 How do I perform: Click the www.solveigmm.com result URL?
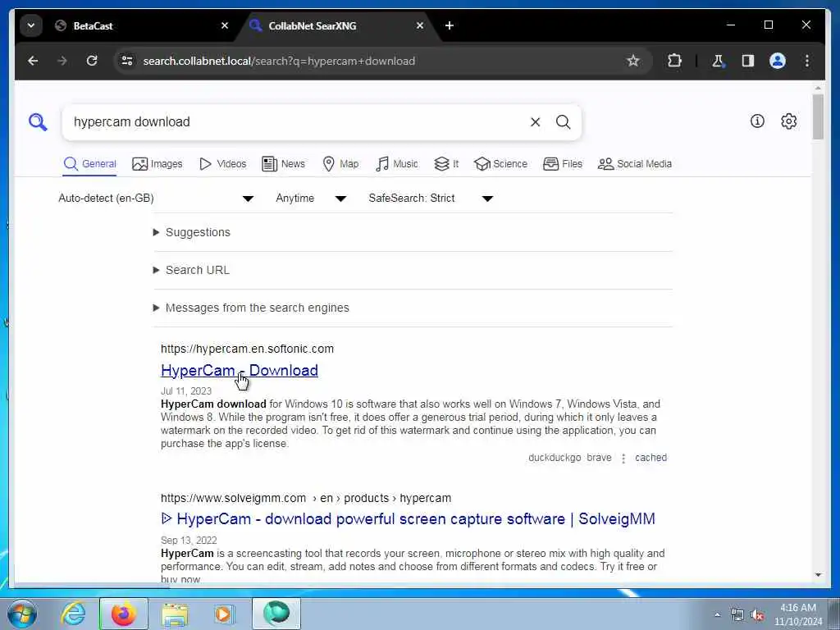pos(306,498)
